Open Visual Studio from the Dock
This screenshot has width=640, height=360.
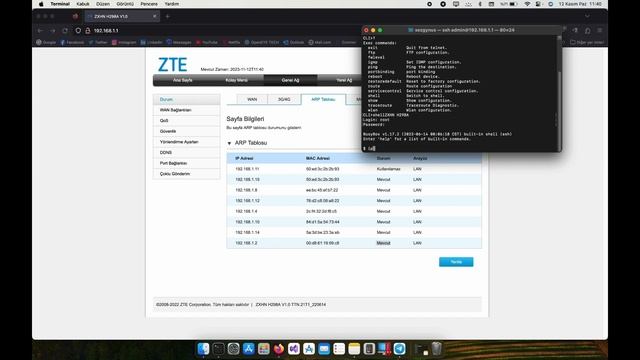tap(294, 349)
